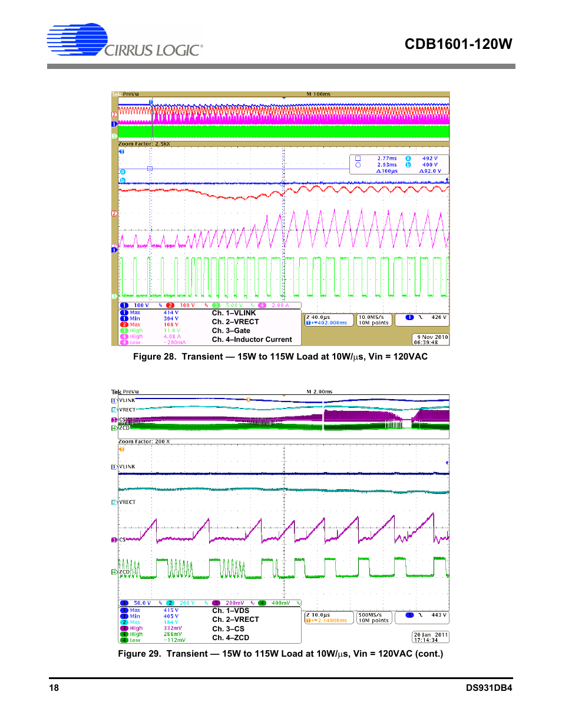Click 'High 4.68 A' measurement row
Image resolution: width=562 pixels, height=728 pixels.
click(x=151, y=337)
